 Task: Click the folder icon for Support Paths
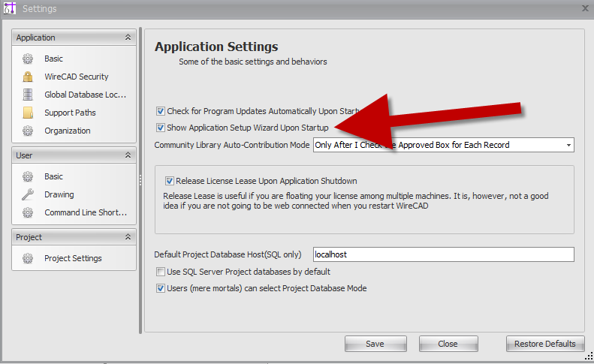(28, 113)
